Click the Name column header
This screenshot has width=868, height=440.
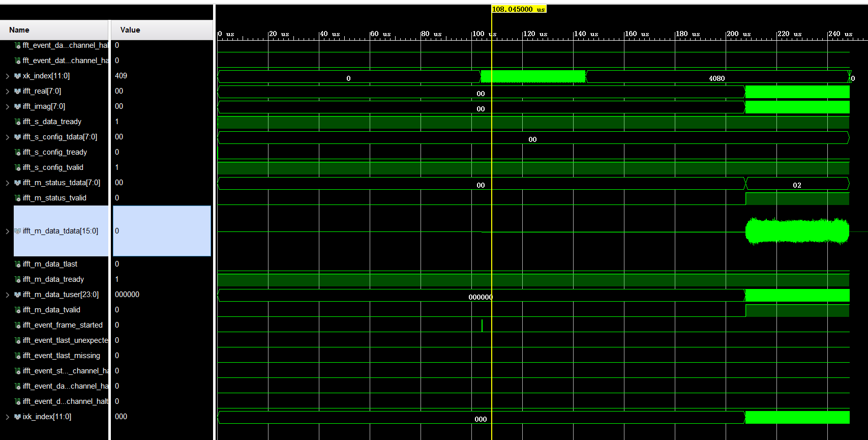[54, 30]
